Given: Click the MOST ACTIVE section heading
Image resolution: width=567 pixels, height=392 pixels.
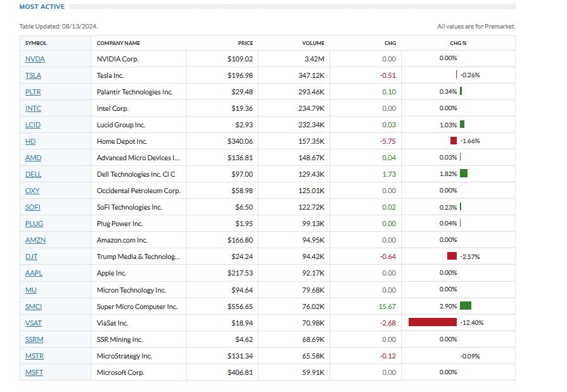Looking at the screenshot, I should click(42, 6).
